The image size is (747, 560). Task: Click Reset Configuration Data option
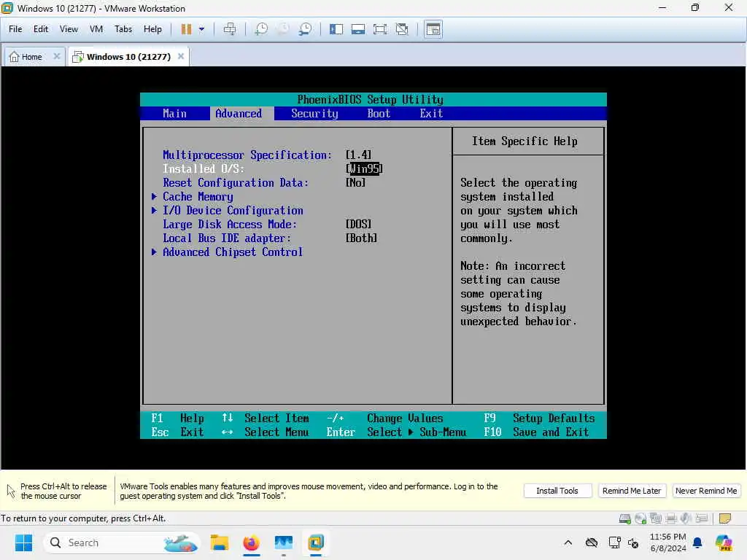[x=236, y=183]
